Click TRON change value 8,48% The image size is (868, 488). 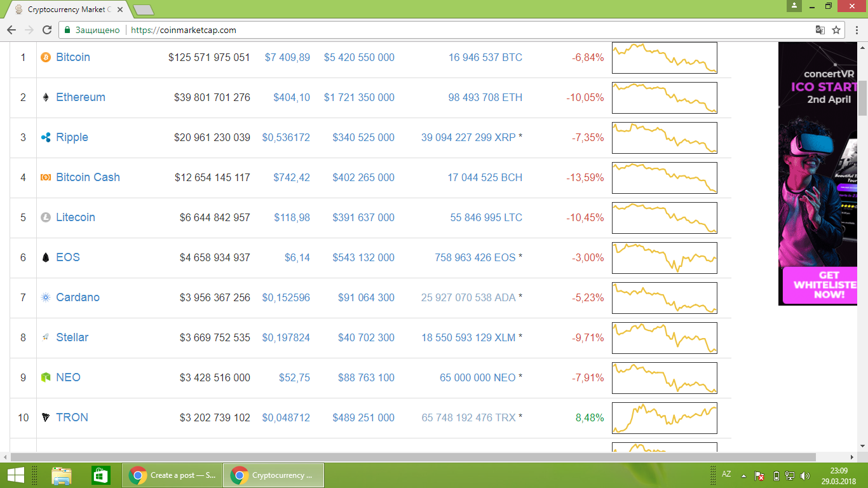pos(590,417)
